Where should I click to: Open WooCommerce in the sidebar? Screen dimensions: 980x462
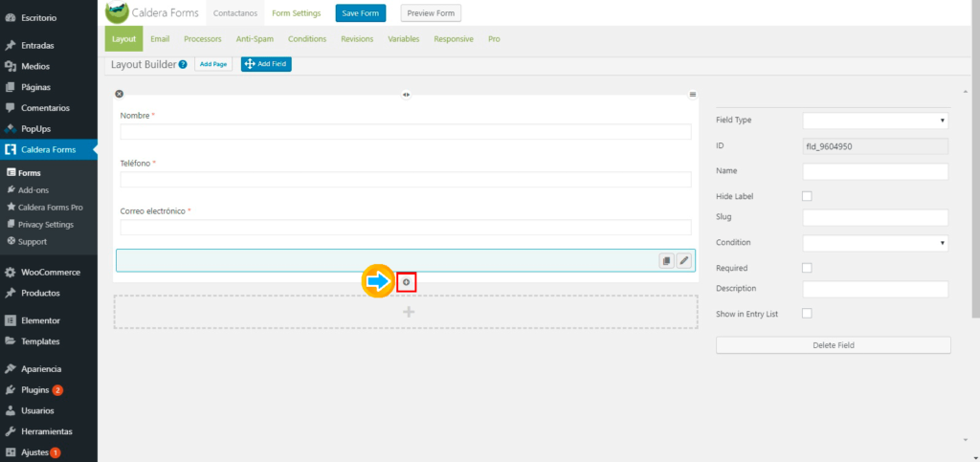(x=50, y=272)
